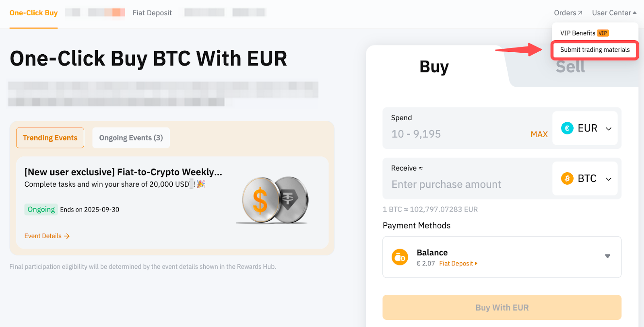644x327 pixels.
Task: Expand the User Center menu
Action: 614,13
